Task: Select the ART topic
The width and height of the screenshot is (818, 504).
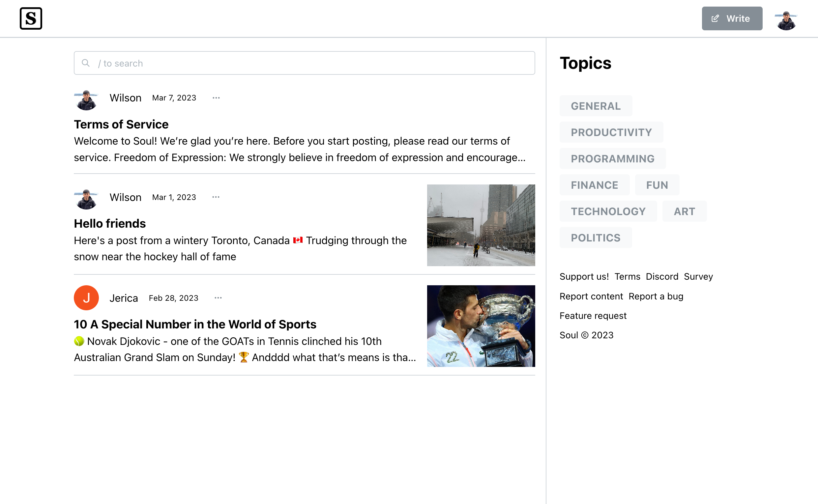Action: pyautogui.click(x=684, y=211)
